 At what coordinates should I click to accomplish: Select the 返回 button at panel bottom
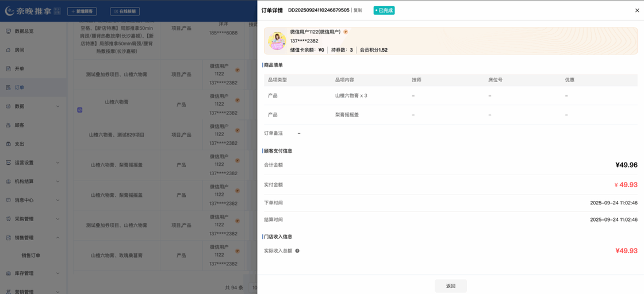(451, 286)
